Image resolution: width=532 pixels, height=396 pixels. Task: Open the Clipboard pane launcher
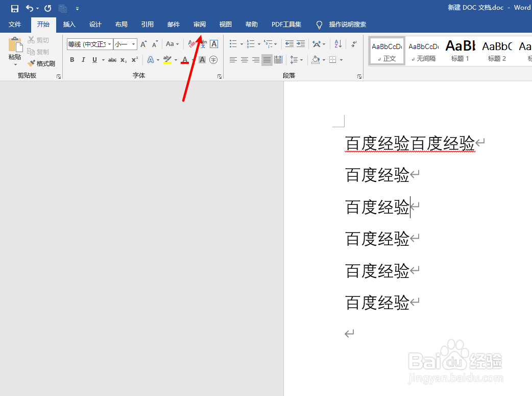coord(59,77)
